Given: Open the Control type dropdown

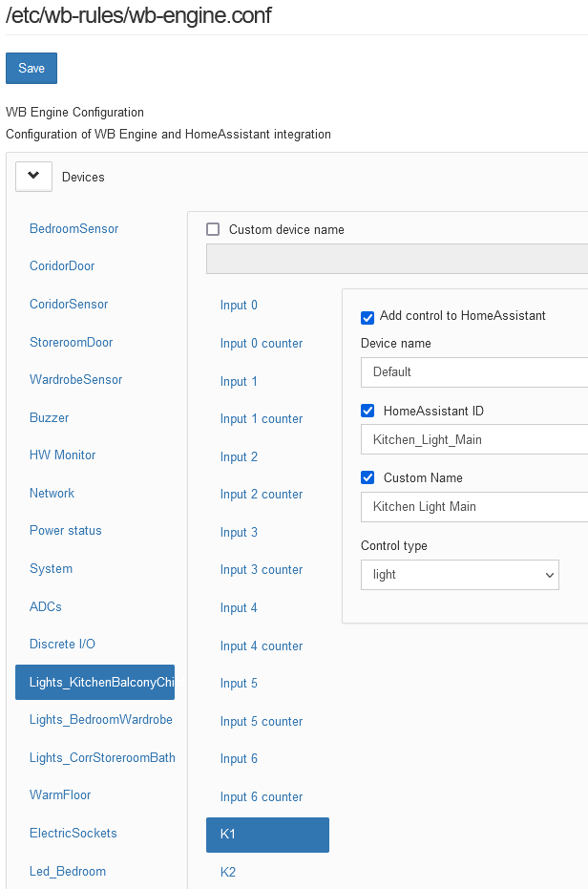Looking at the screenshot, I should 459,575.
